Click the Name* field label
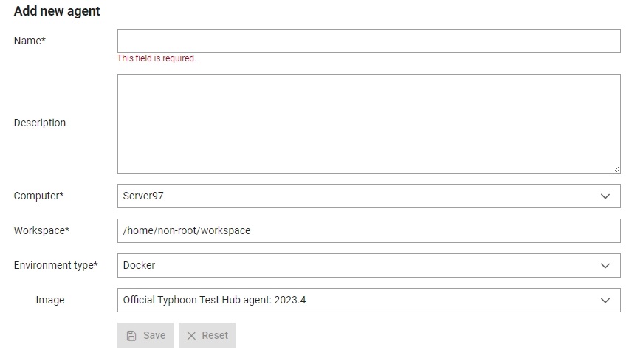This screenshot has width=632, height=364. (x=30, y=41)
